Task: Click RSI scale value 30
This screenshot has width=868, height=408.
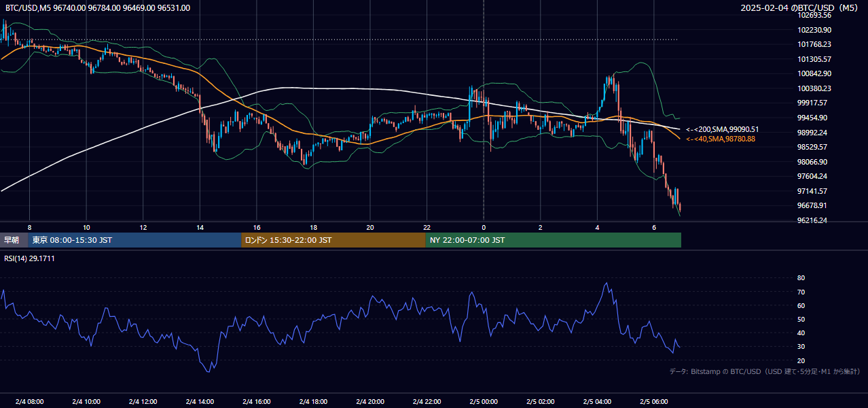Action: [801, 347]
